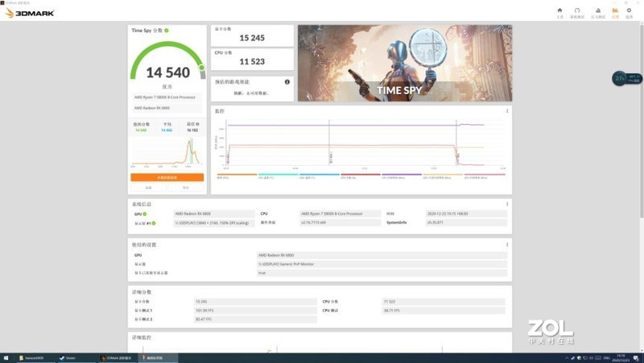Click the green check beside Display #1

pyautogui.click(x=154, y=224)
